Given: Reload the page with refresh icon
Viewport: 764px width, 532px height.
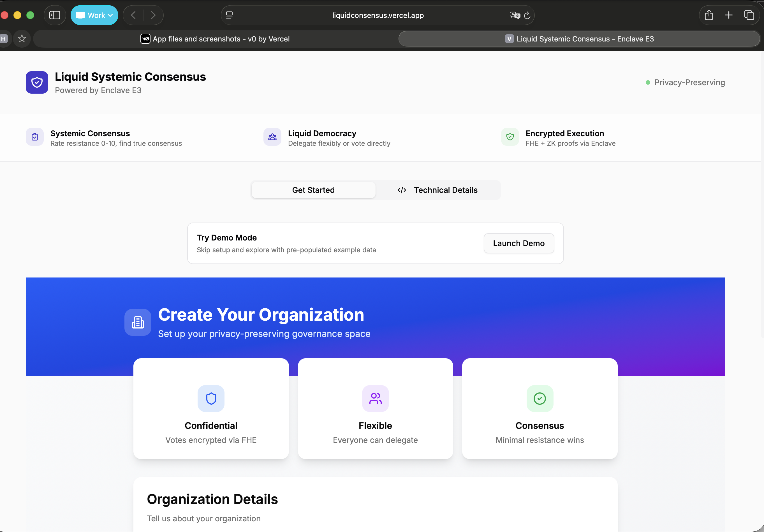Looking at the screenshot, I should [527, 15].
